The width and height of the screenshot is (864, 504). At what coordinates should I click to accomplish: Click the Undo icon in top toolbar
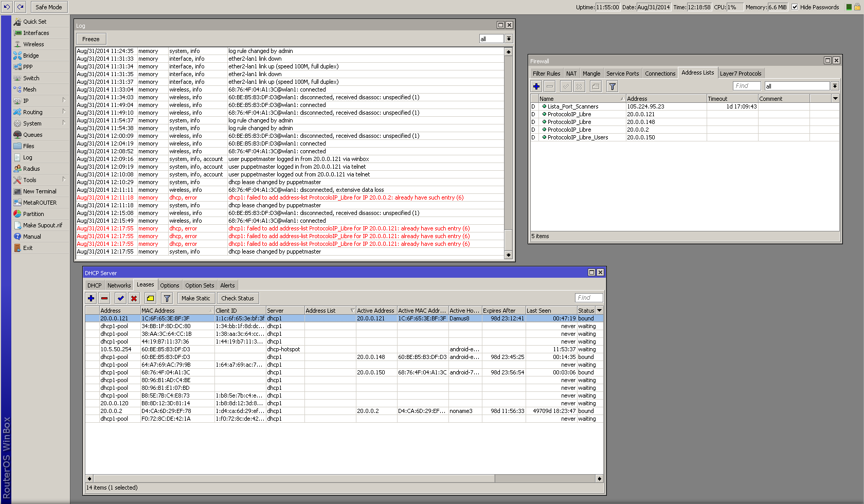point(7,7)
